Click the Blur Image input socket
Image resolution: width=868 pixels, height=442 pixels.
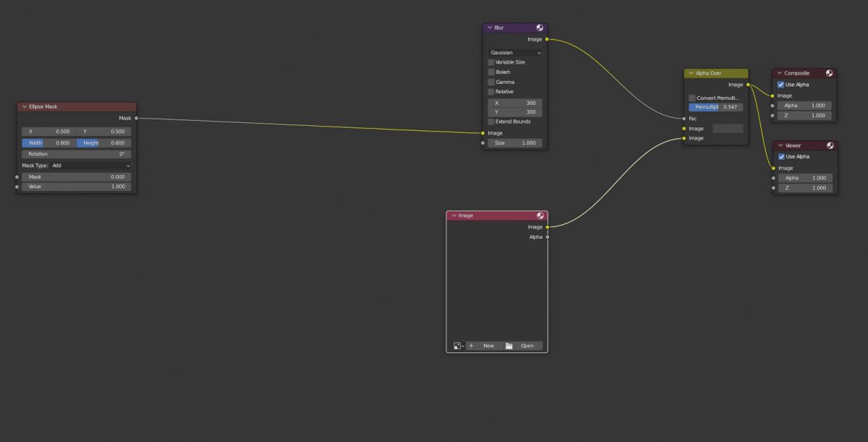point(482,133)
